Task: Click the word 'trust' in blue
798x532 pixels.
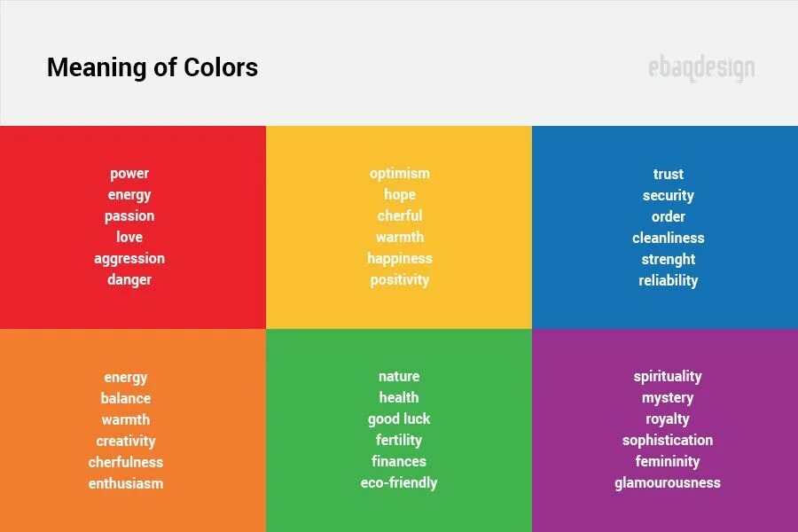Action: pos(669,174)
